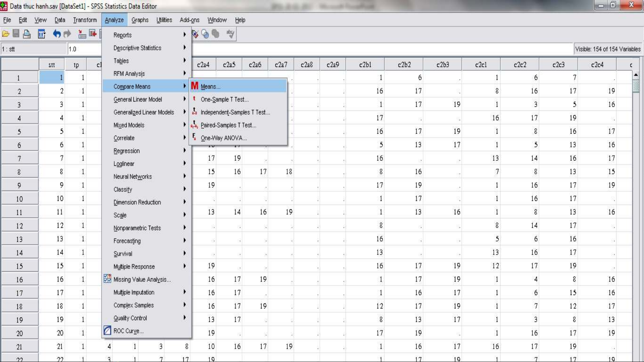Click the Go to case icon
This screenshot has width=644, height=362.
[82, 34]
